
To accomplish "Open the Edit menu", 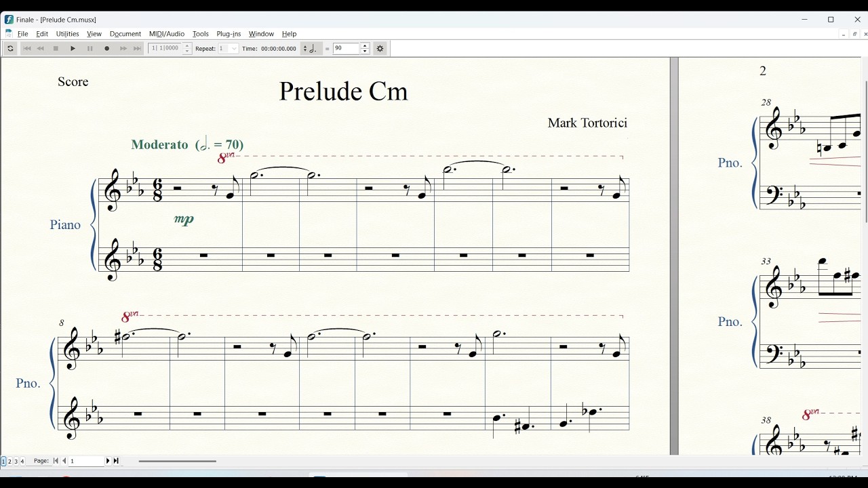I will pos(42,34).
